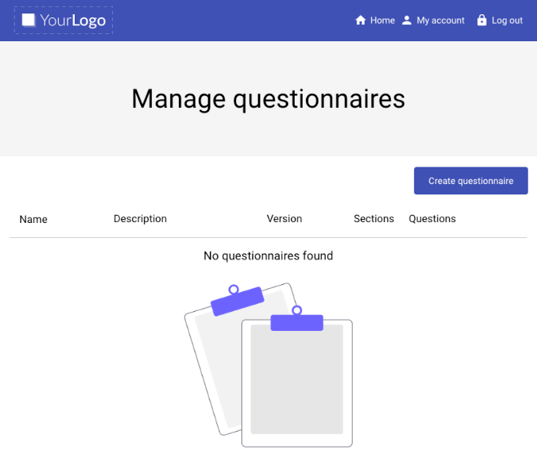Open the Home link text
This screenshot has height=457, width=537.
tap(383, 21)
